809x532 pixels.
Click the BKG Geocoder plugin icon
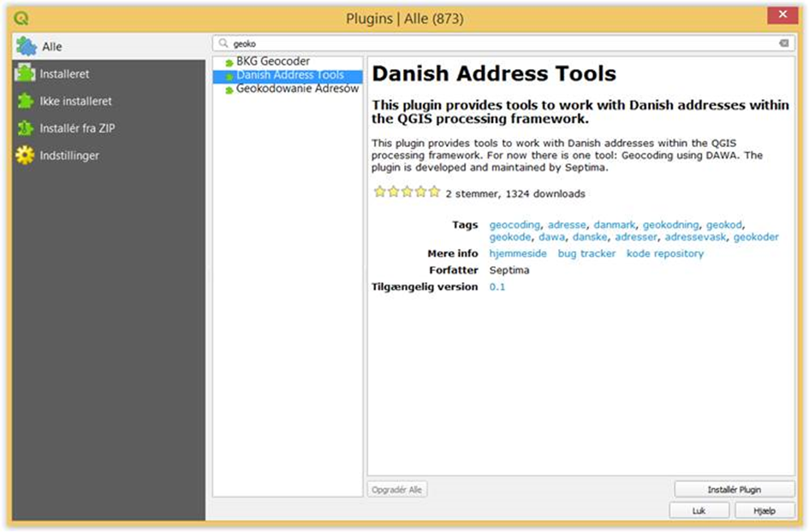(x=229, y=62)
